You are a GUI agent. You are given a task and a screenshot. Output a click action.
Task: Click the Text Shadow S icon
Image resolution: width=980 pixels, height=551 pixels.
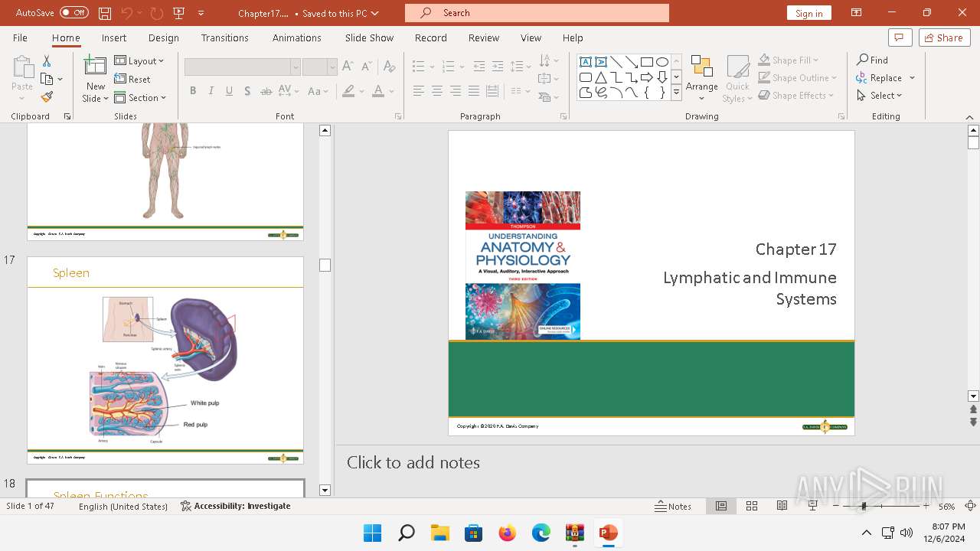pos(247,91)
